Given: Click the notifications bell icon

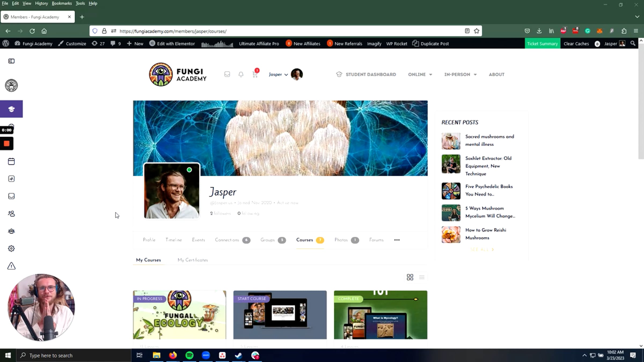Looking at the screenshot, I should [241, 75].
